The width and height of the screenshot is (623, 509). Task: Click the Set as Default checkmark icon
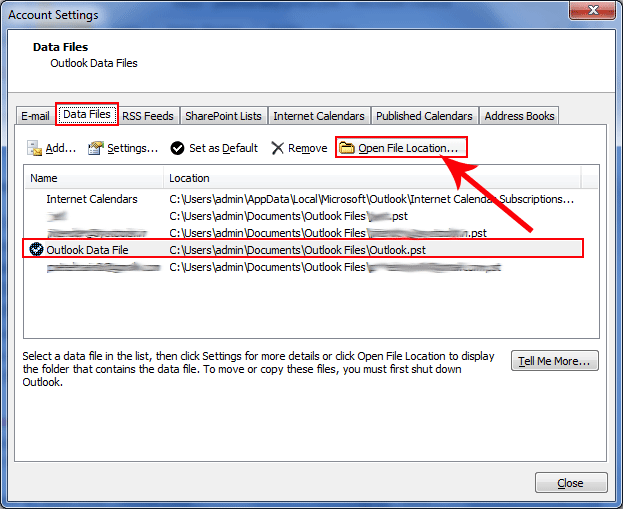[177, 148]
